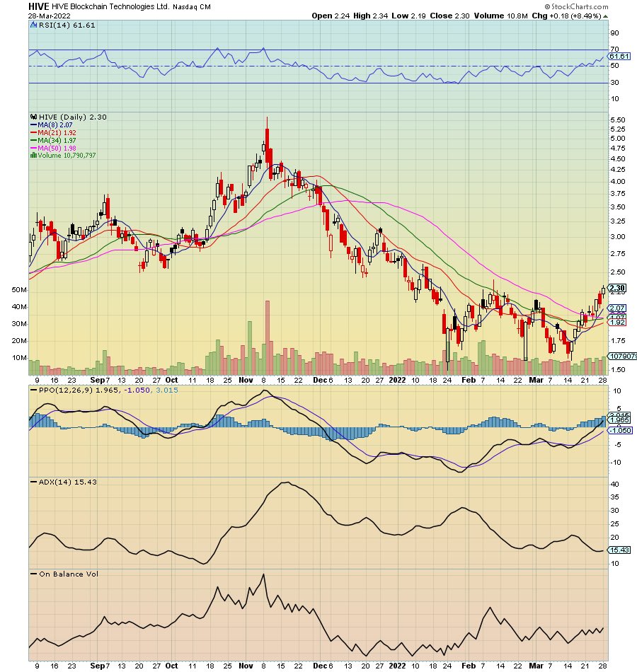Click the High 2.34 value

coord(371,16)
